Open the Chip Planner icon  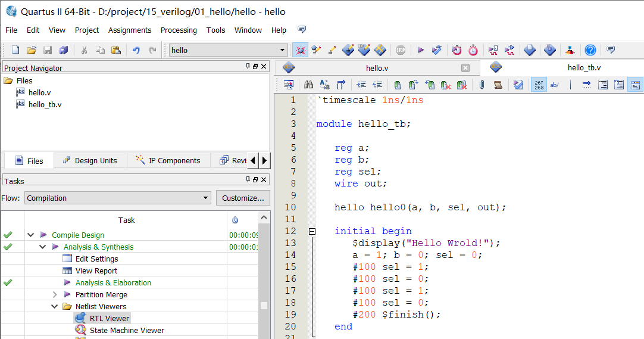(x=380, y=50)
